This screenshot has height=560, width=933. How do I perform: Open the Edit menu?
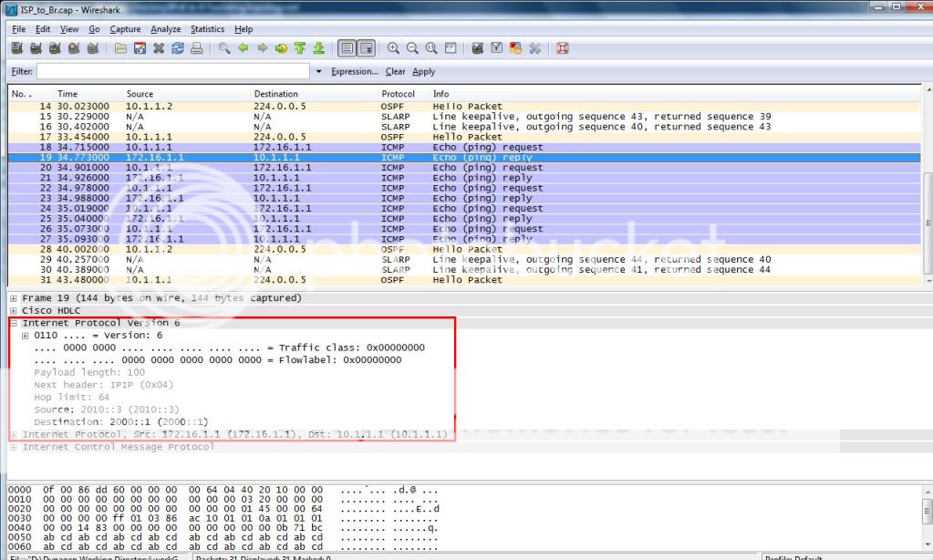tap(42, 29)
